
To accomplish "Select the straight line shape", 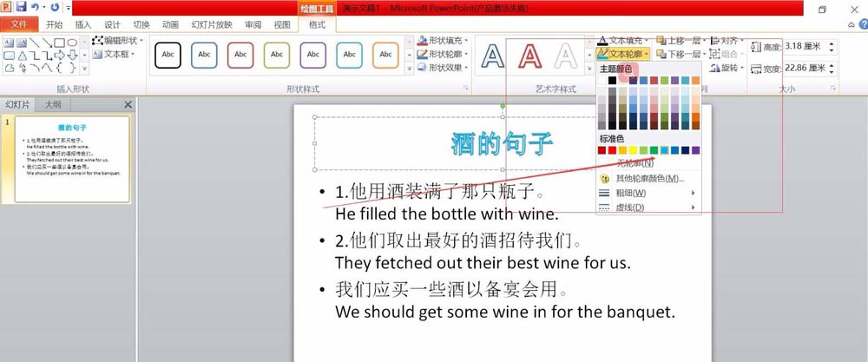I will coord(34,43).
